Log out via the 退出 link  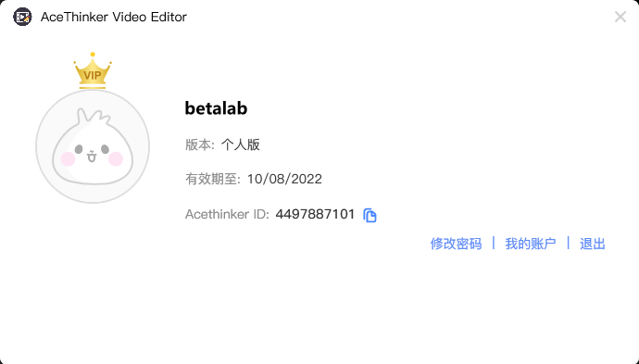(x=592, y=244)
